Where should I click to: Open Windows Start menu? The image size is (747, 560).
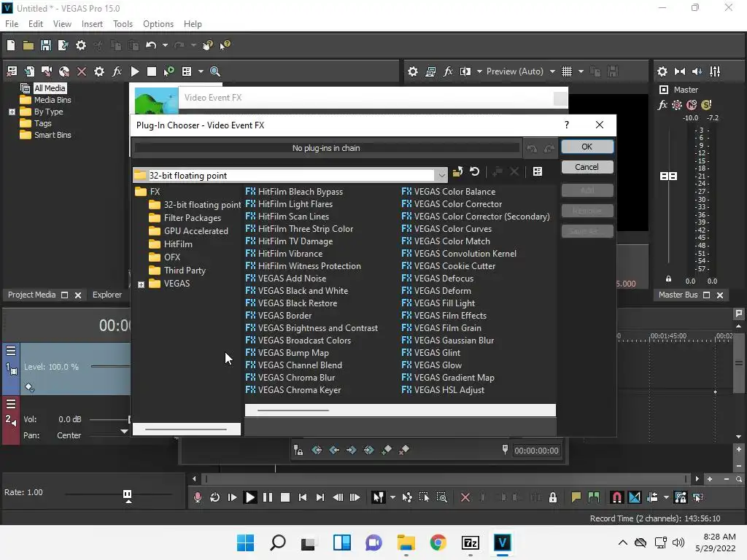pos(245,542)
